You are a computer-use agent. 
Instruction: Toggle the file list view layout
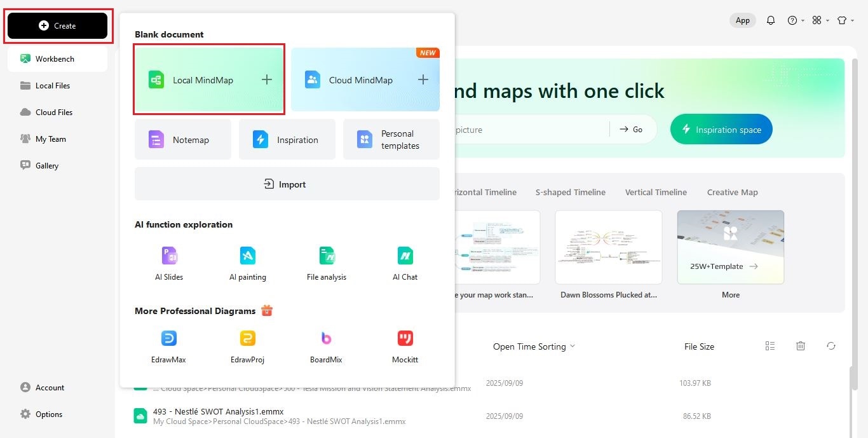pyautogui.click(x=770, y=346)
